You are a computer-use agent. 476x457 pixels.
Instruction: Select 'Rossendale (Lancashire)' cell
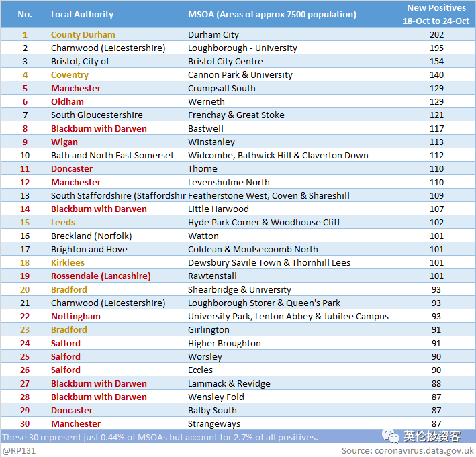point(101,276)
